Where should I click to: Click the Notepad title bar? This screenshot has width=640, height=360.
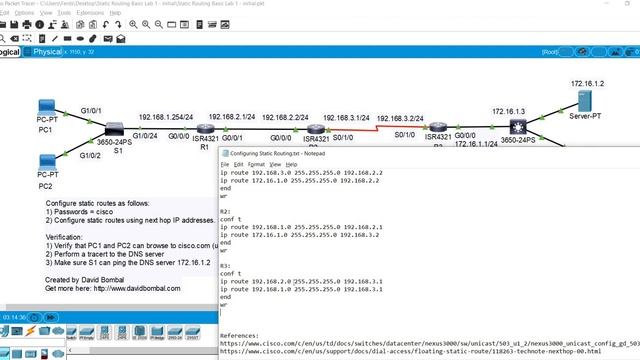(429, 153)
